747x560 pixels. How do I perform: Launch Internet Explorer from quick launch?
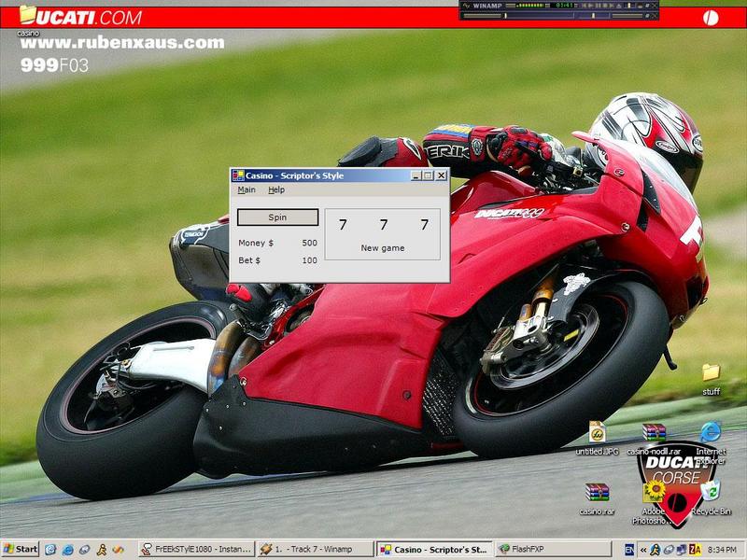pos(67,550)
